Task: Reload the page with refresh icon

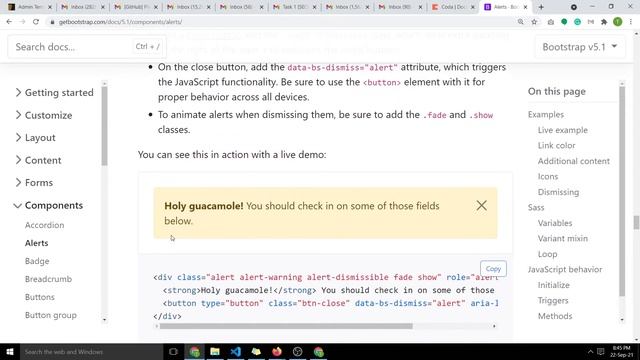Action: (x=36, y=22)
